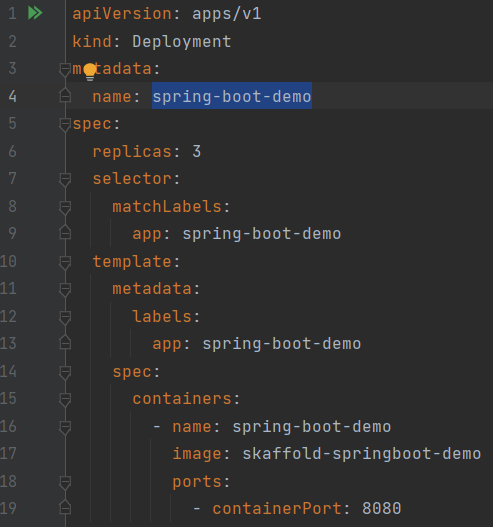Click the fold end marker on line 19
This screenshot has height=527, width=493.
point(65,508)
